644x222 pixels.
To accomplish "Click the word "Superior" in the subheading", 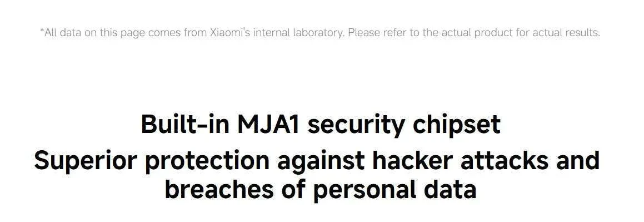I will tap(86, 161).
